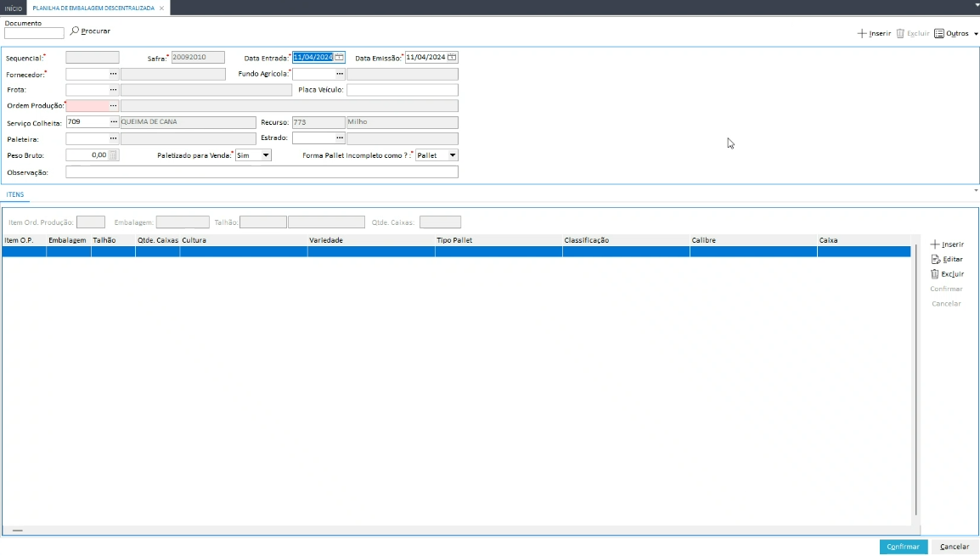Open the Paleteira lookup ellipsis button

(113, 138)
